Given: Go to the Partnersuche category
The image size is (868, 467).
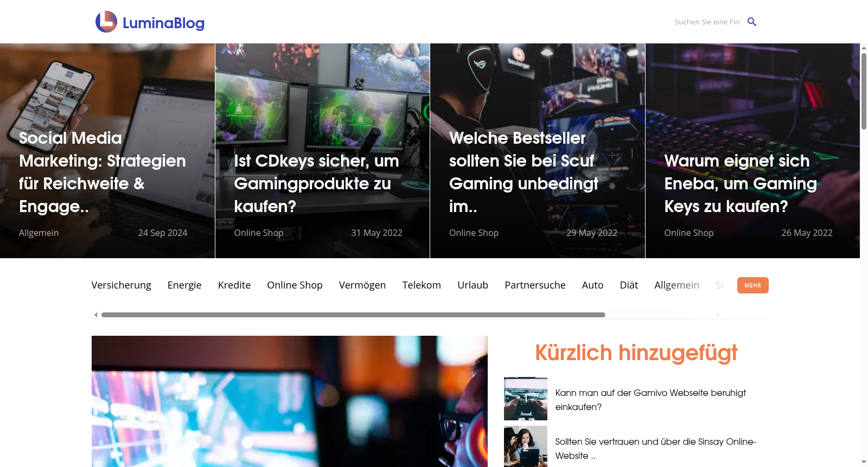Looking at the screenshot, I should tap(535, 285).
